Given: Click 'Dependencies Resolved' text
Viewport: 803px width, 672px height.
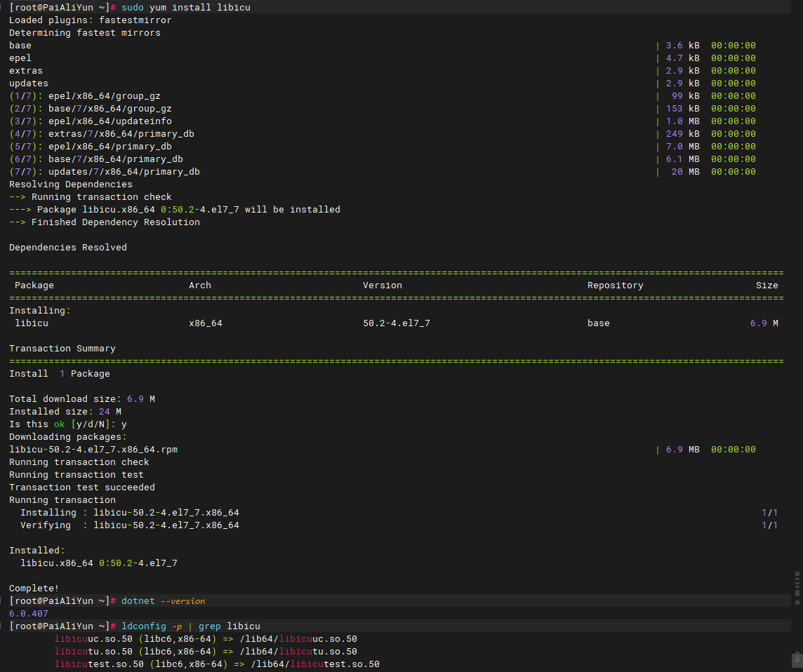Looking at the screenshot, I should tap(67, 247).
